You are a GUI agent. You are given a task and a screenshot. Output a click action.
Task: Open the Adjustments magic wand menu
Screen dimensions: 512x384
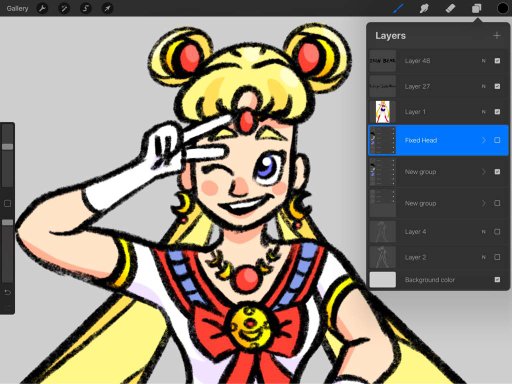(x=64, y=8)
